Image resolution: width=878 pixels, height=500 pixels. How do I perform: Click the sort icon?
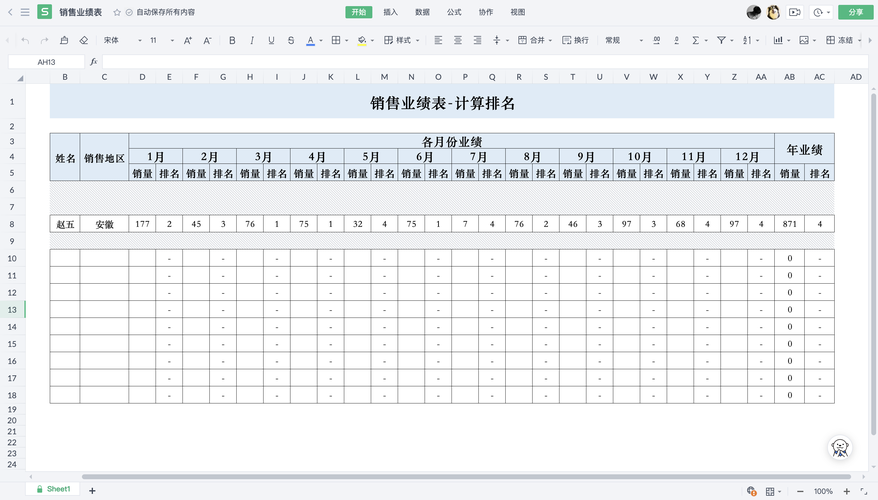pos(747,40)
